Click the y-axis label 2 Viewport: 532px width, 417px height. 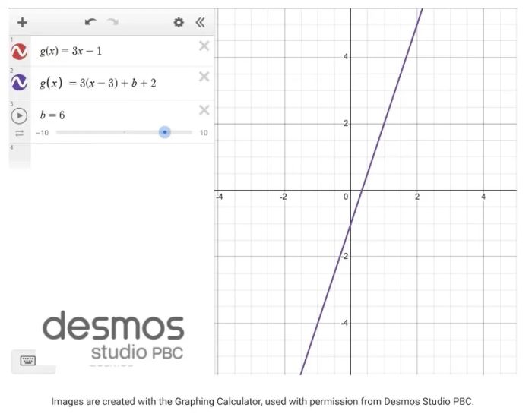click(345, 123)
